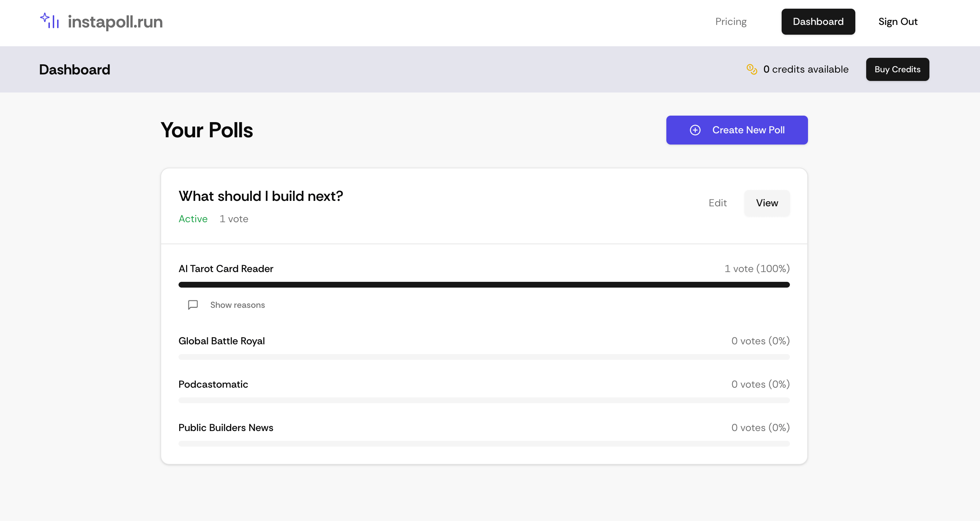Image resolution: width=980 pixels, height=521 pixels.
Task: Click the AI Tarot Card Reader full progress bar
Action: point(483,284)
